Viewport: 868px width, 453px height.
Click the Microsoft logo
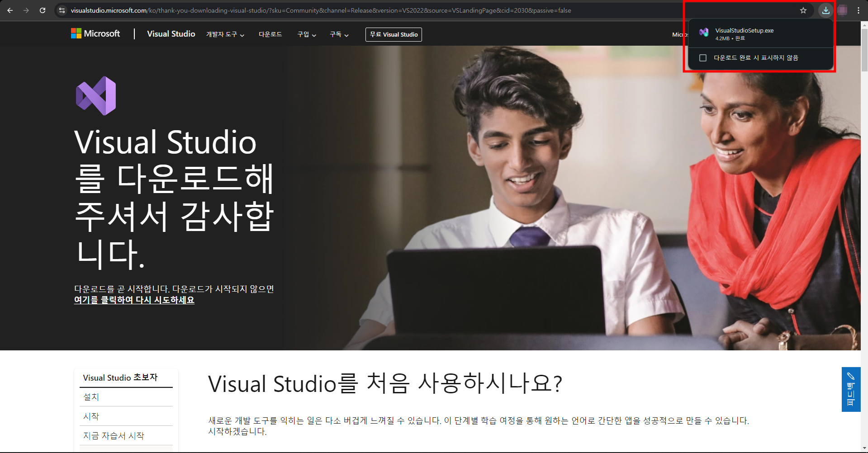pyautogui.click(x=95, y=33)
